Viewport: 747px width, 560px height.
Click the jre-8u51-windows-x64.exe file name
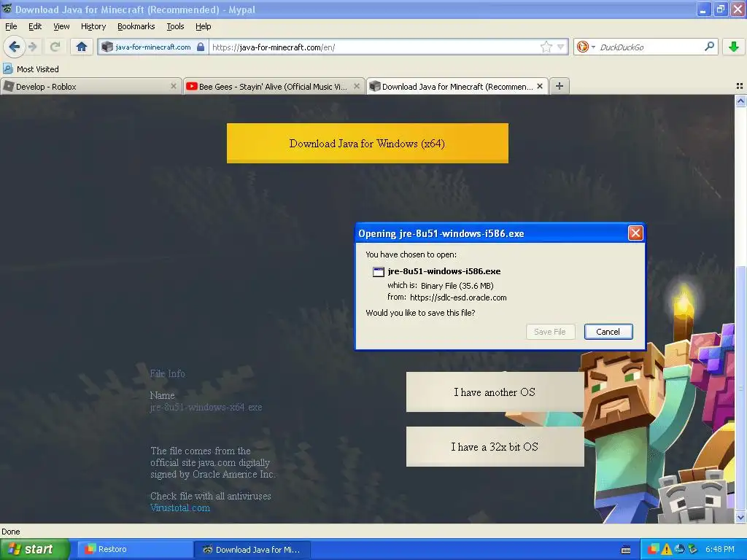coord(206,407)
